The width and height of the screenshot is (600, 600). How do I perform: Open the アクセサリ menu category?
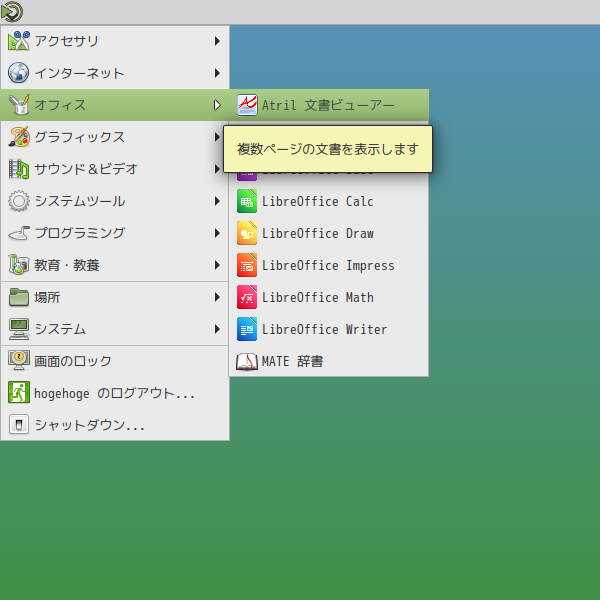coord(115,41)
